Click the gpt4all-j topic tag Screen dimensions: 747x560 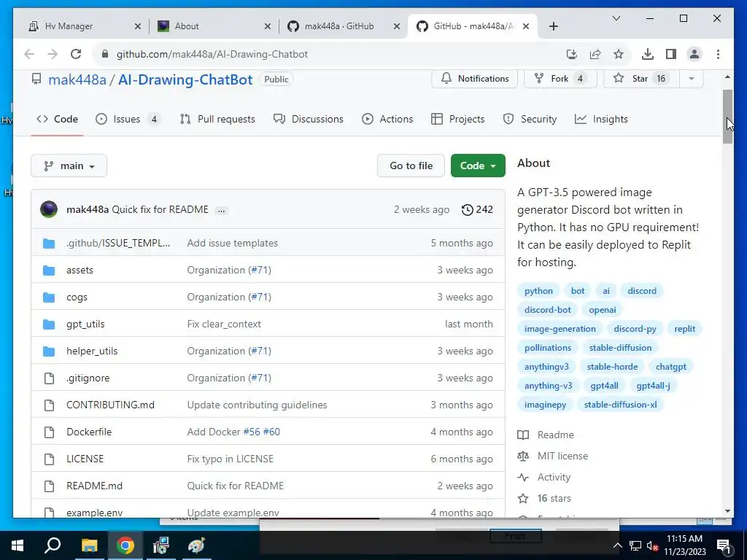pos(653,386)
